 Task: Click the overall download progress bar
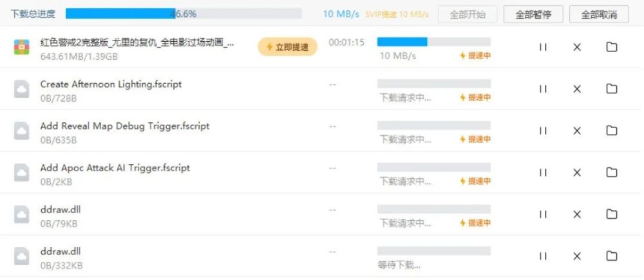(184, 14)
